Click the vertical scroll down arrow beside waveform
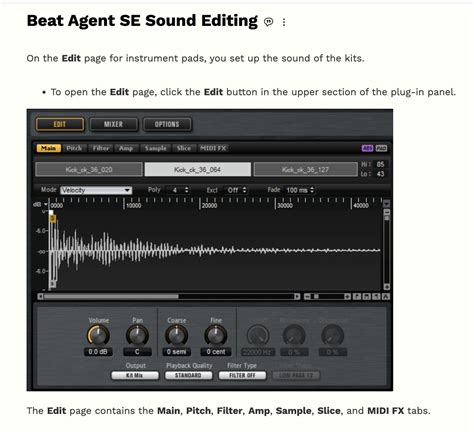The width and height of the screenshot is (474, 432). pyautogui.click(x=387, y=287)
